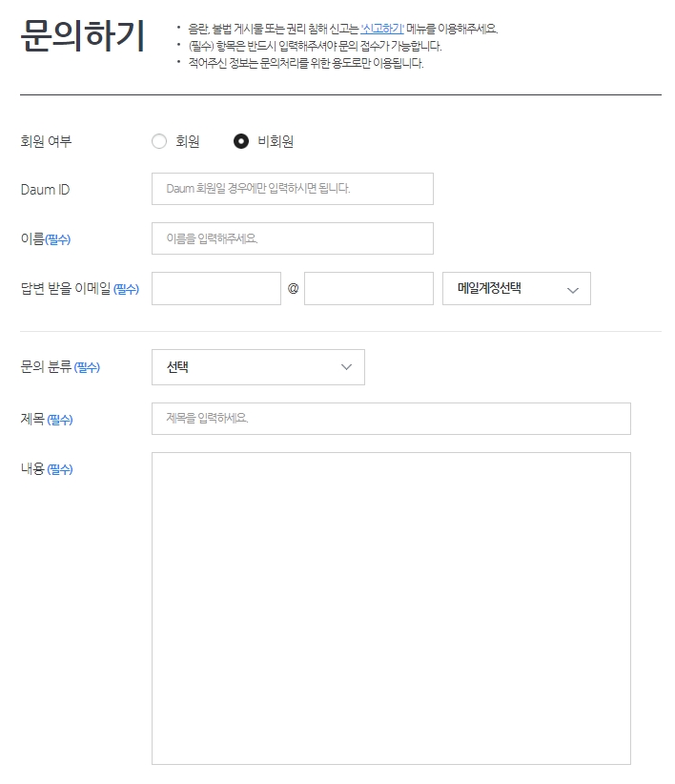Click the 내용 (필수) label

[x=47, y=469]
